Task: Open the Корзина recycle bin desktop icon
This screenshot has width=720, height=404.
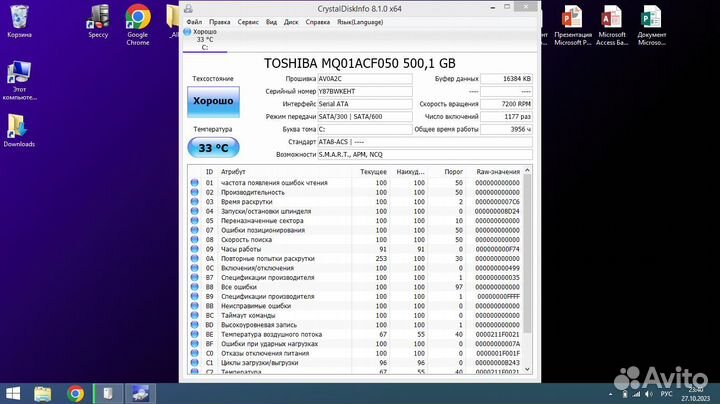Action: pos(19,21)
